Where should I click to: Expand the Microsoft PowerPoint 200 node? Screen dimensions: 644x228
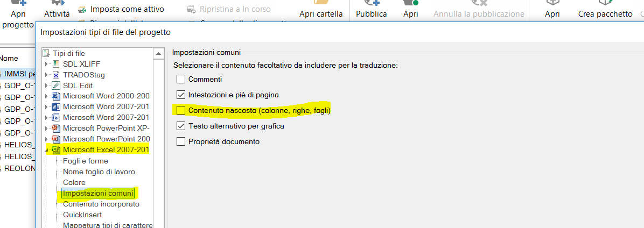pos(46,139)
